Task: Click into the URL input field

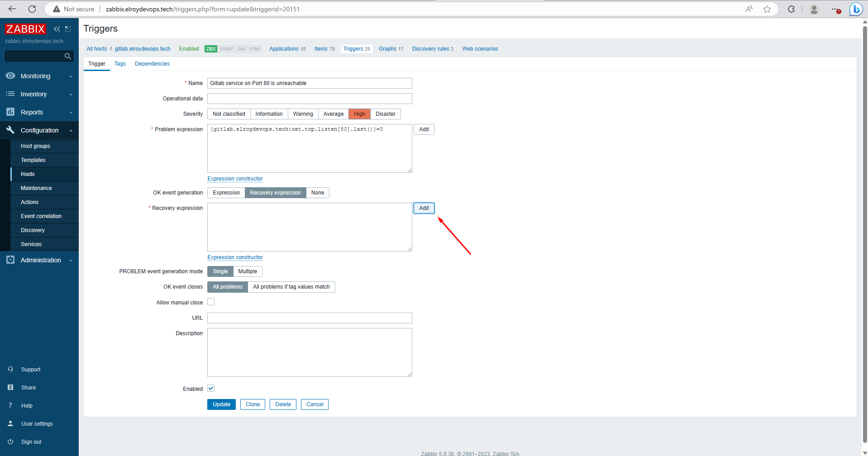Action: 310,318
